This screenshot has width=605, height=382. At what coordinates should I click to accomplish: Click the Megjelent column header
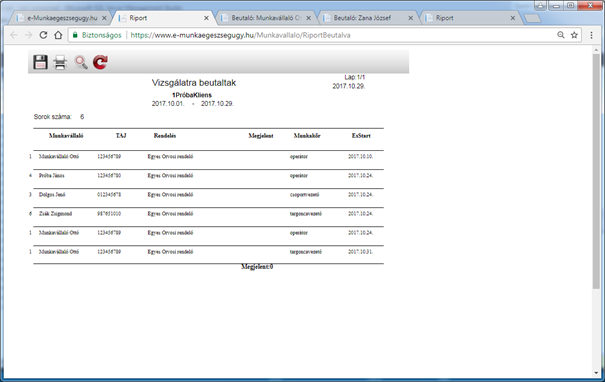coord(261,136)
